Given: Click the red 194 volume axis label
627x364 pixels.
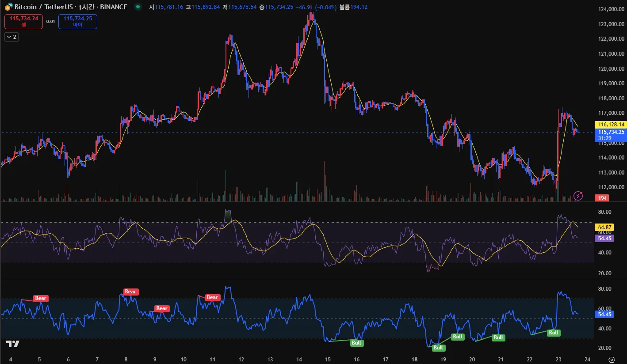Looking at the screenshot, I should (602, 198).
